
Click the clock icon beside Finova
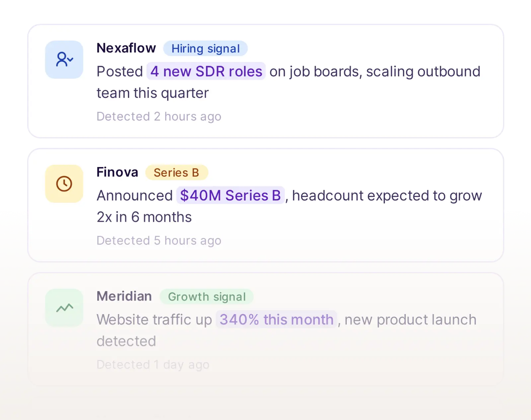(x=64, y=183)
